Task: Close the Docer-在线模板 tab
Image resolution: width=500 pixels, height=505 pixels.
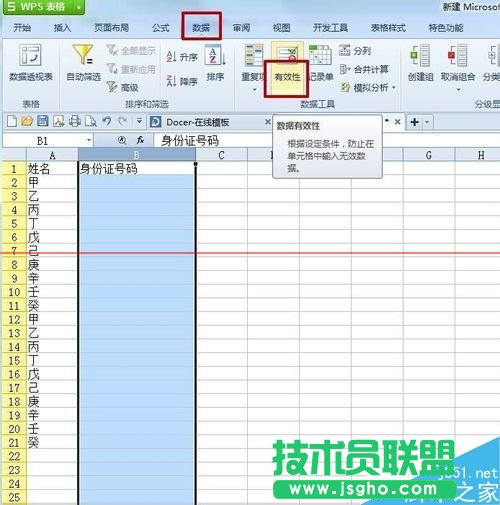Action: [267, 122]
